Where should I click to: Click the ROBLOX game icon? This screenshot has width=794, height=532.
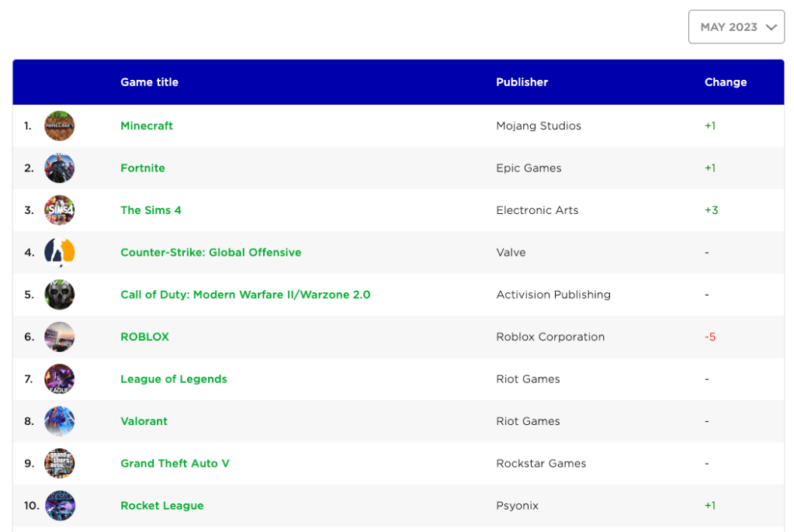click(60, 337)
